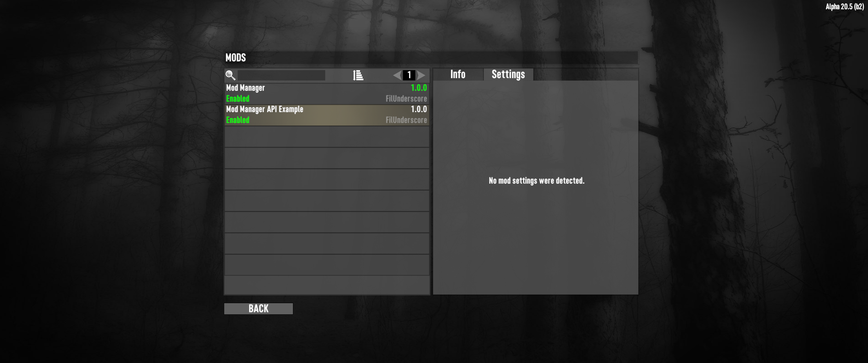Toggle the mod list sort order icon
868x363 pixels.
[x=358, y=75]
